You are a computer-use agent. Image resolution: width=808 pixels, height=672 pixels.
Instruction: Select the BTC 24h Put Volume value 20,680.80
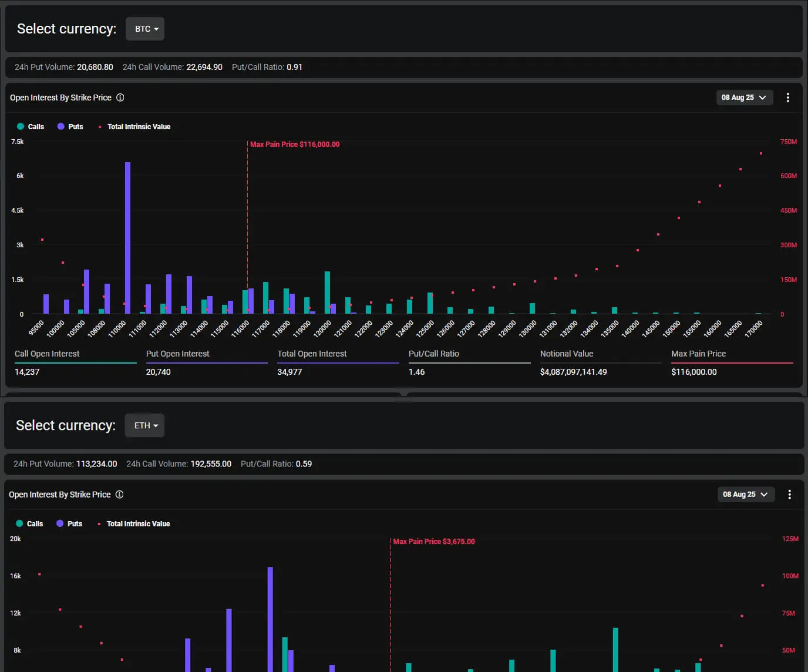pyautogui.click(x=95, y=67)
